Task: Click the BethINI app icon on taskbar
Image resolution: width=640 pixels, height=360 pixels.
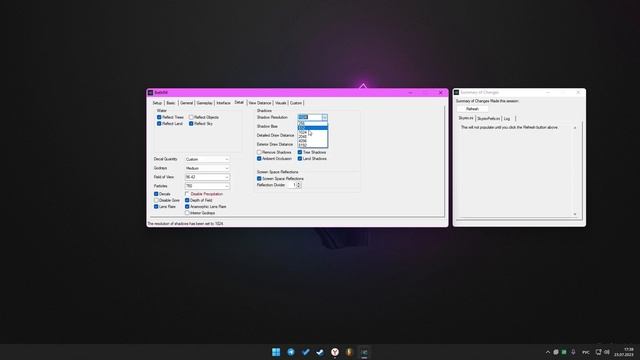Action: [364, 352]
